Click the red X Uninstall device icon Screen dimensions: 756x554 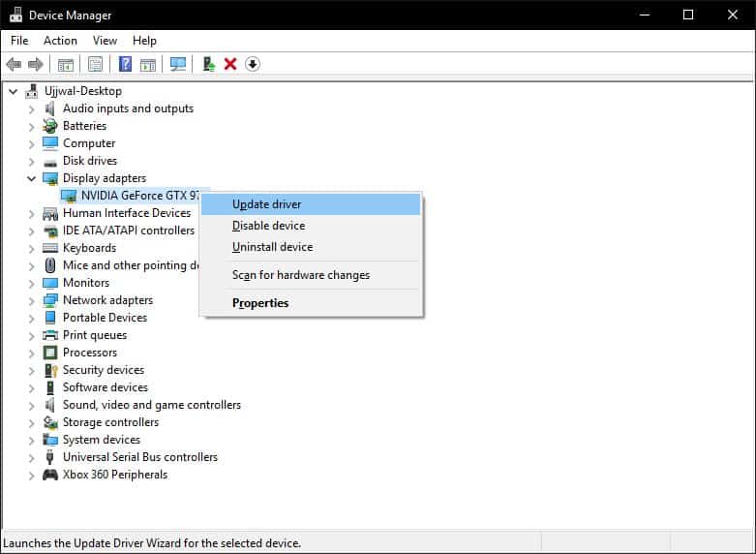[x=230, y=64]
